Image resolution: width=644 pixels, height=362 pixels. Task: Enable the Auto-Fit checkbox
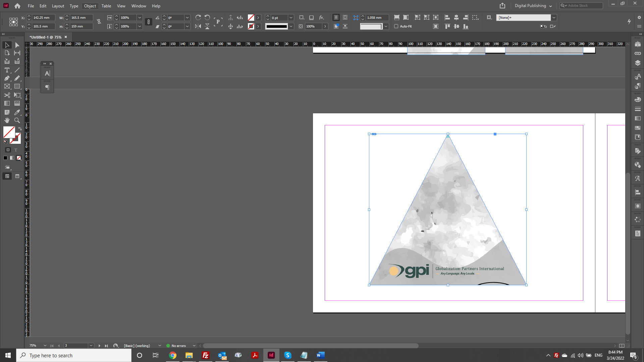pyautogui.click(x=396, y=26)
